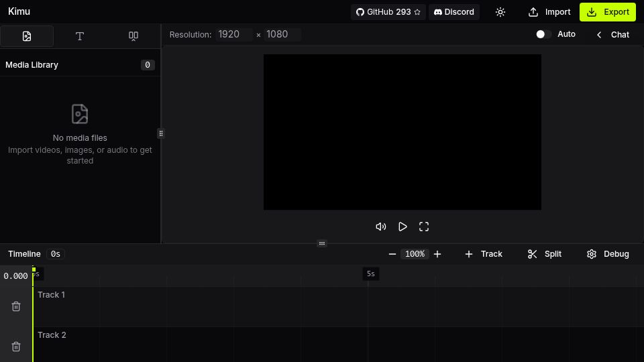This screenshot has height=362, width=644.
Task: Click the 'No media files' placeholder icon
Action: pos(80,114)
